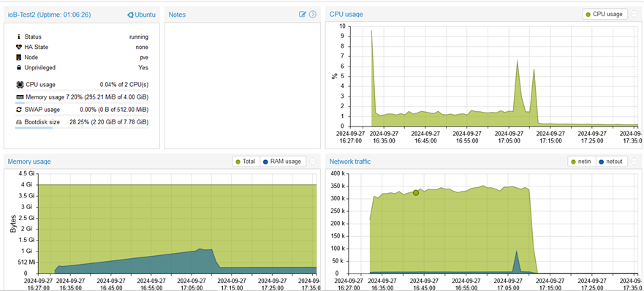This screenshot has width=644, height=291.
Task: Click the Network traffic chart title
Action: 350,162
